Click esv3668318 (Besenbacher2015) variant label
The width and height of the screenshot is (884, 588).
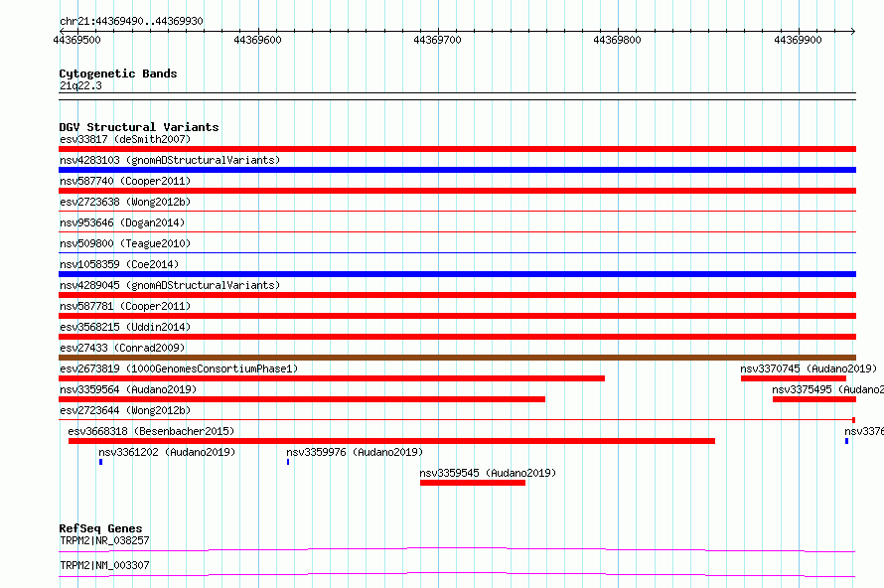(151, 431)
